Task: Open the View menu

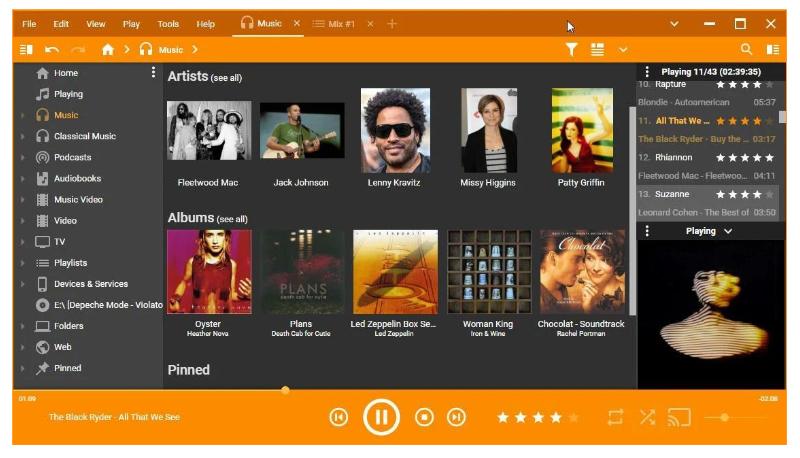Action: tap(95, 24)
